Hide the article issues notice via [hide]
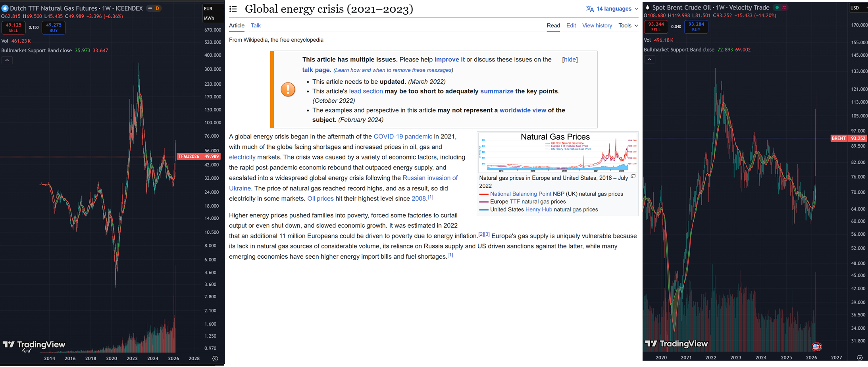 570,60
